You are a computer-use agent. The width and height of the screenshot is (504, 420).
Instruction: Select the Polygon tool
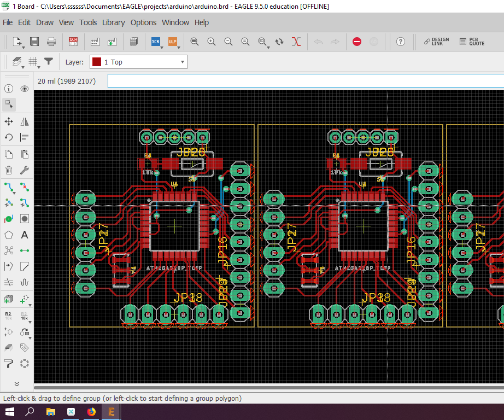[8, 235]
